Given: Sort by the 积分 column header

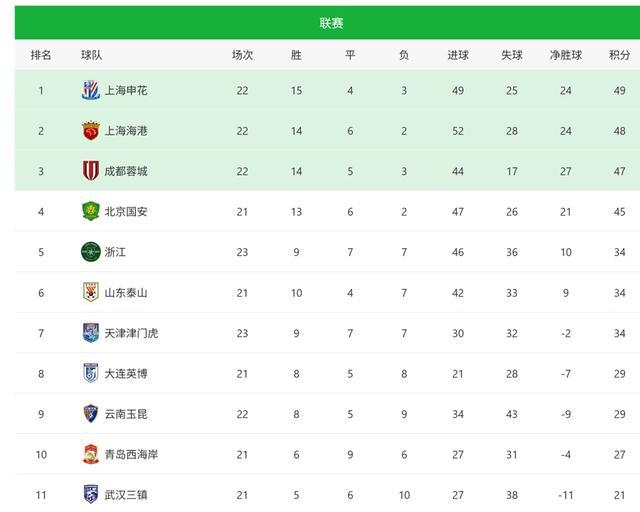Looking at the screenshot, I should (x=619, y=55).
